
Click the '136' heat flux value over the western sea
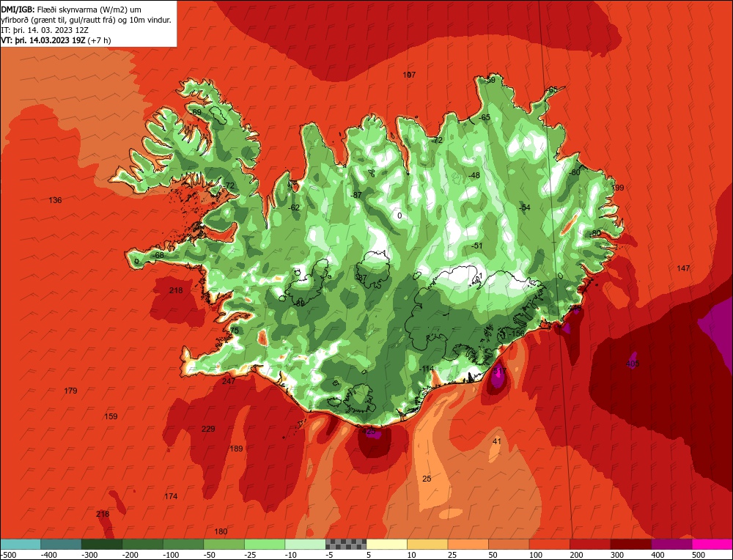[55, 200]
